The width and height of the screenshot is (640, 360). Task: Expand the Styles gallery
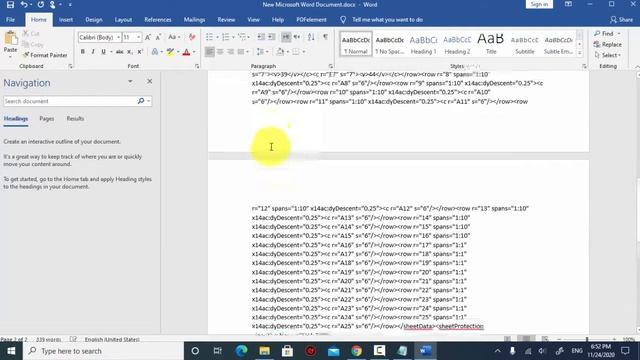(x=580, y=52)
